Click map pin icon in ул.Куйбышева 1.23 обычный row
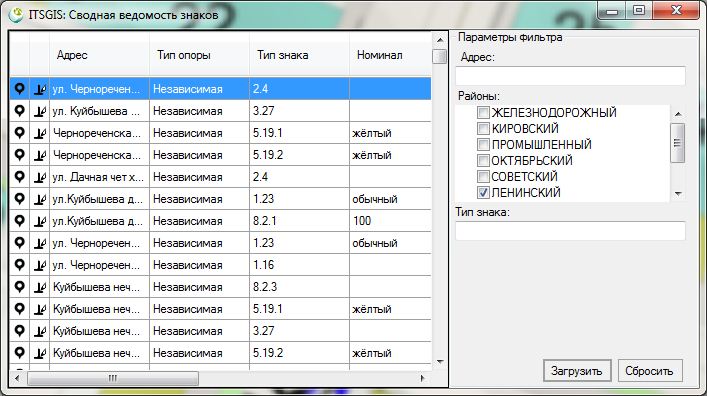 point(19,198)
